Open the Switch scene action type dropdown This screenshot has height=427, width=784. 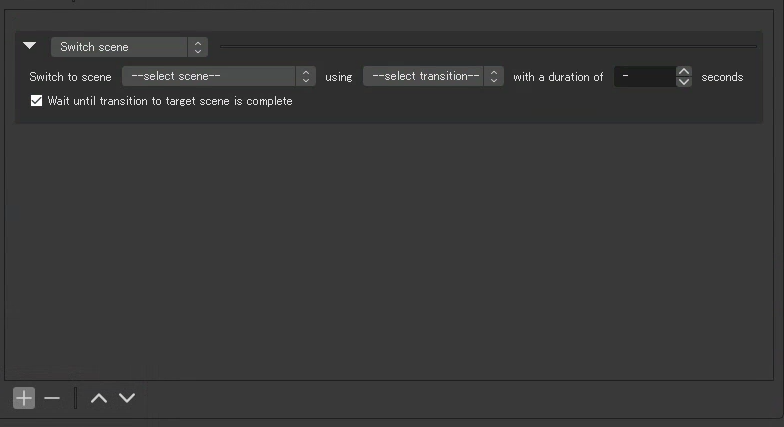tap(129, 47)
